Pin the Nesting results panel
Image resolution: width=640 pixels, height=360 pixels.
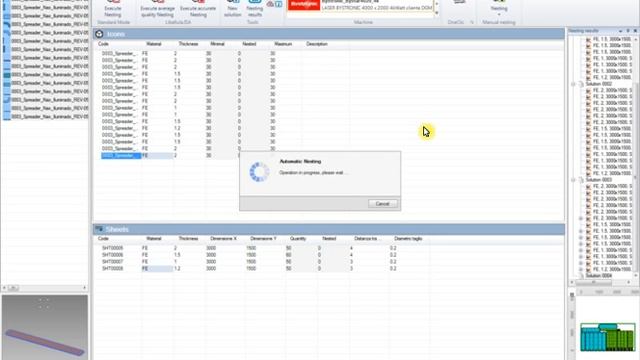click(628, 31)
